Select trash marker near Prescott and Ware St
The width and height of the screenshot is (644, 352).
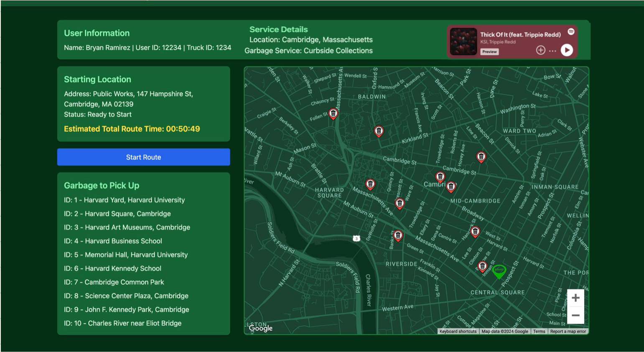(x=400, y=204)
